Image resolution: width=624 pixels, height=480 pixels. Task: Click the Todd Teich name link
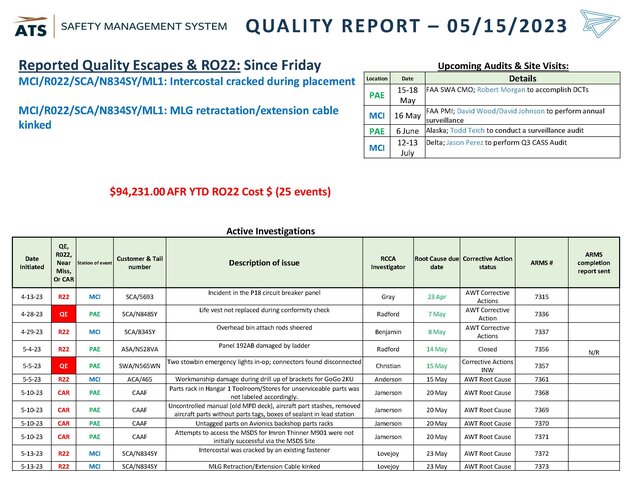coord(467,130)
